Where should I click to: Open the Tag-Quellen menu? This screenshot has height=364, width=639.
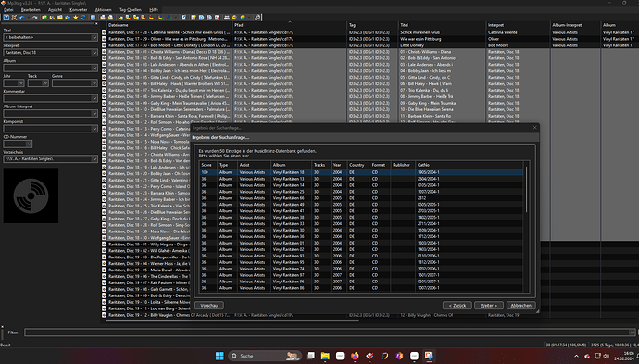point(130,10)
